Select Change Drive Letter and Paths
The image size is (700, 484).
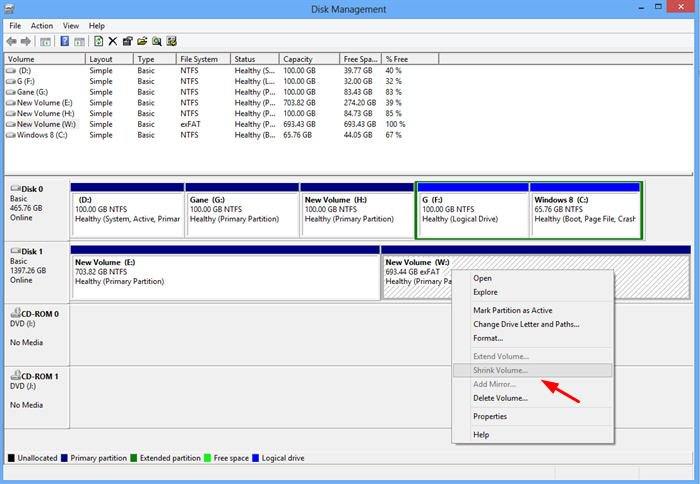pos(533,324)
